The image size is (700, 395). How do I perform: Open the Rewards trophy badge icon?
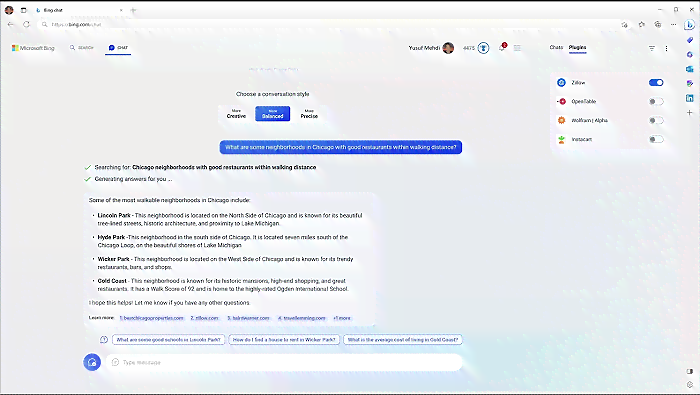tap(483, 48)
